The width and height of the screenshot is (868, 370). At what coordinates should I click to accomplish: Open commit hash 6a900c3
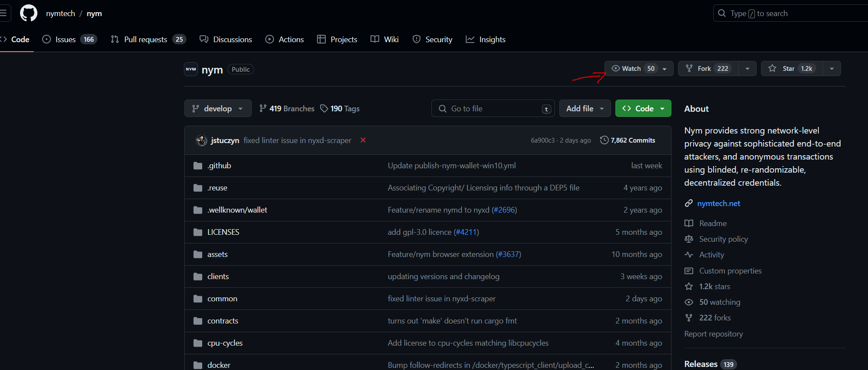pos(543,140)
